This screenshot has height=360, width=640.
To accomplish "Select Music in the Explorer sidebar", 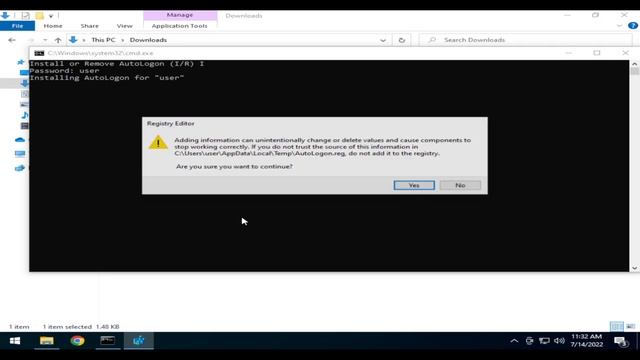I will [24, 115].
